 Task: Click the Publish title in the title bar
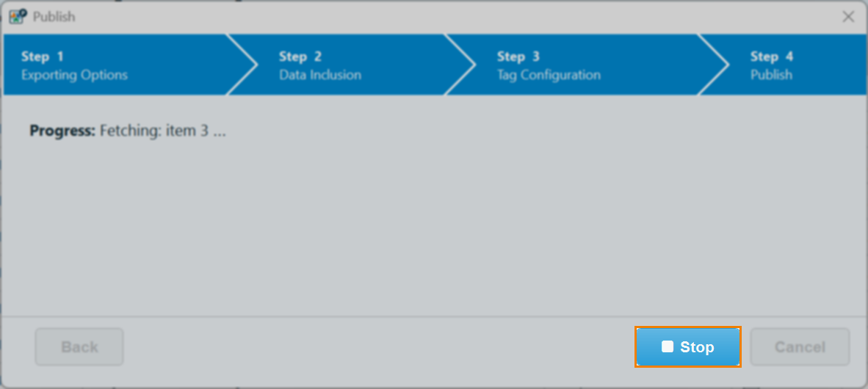coord(54,16)
